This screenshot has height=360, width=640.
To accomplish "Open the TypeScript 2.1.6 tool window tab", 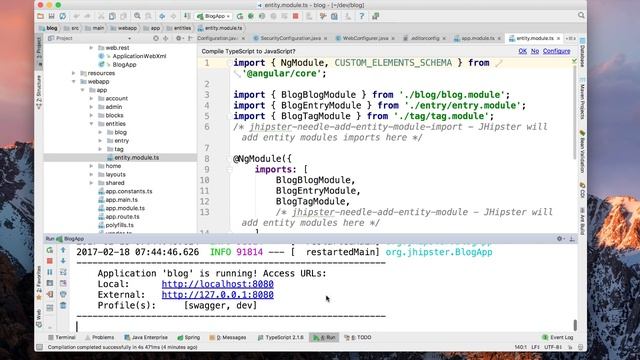I will click(281, 338).
